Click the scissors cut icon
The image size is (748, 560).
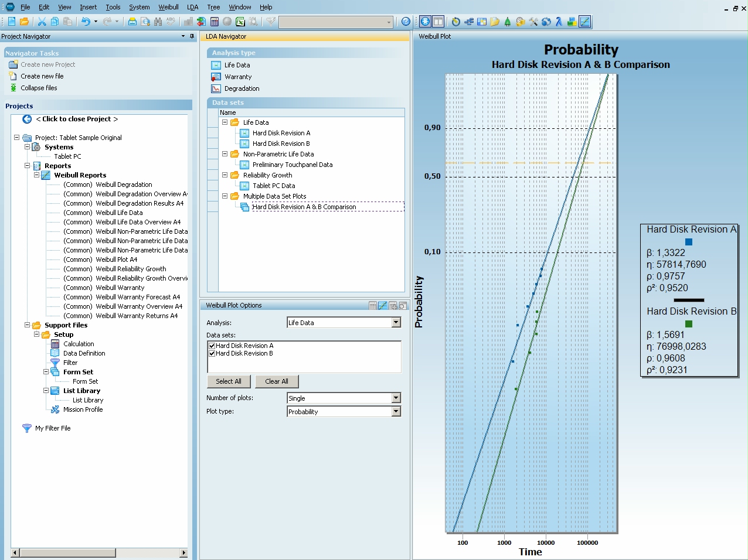pos(42,22)
